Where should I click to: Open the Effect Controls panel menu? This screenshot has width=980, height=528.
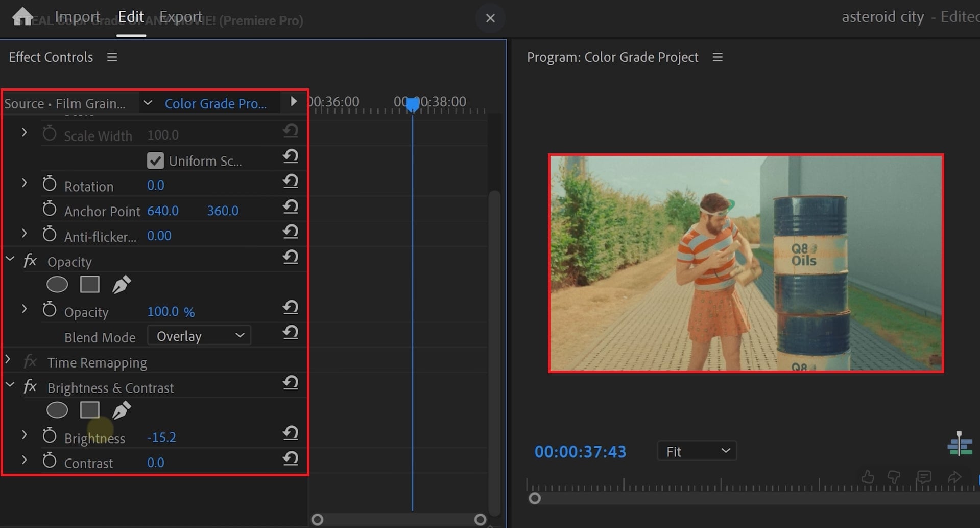coord(112,57)
